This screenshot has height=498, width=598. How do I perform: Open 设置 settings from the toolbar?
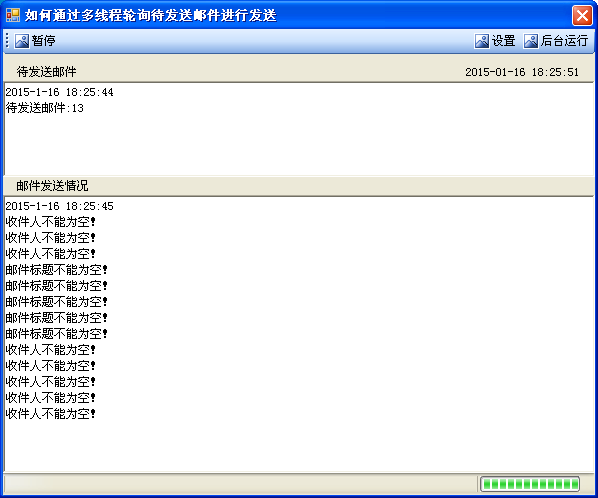[495, 41]
